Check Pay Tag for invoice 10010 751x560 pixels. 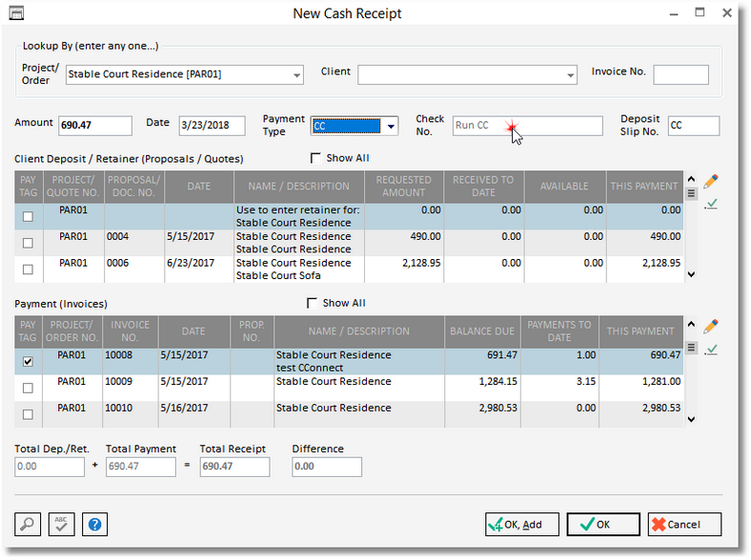point(29,414)
